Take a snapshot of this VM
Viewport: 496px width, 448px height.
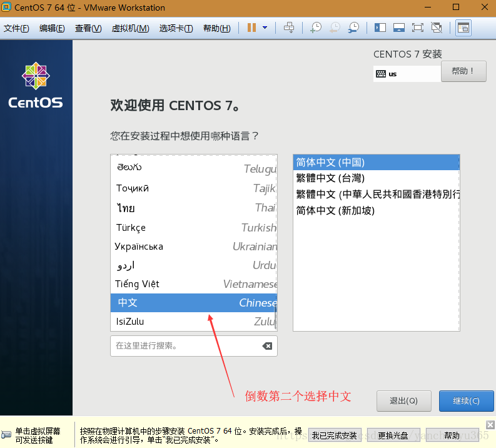tap(316, 28)
